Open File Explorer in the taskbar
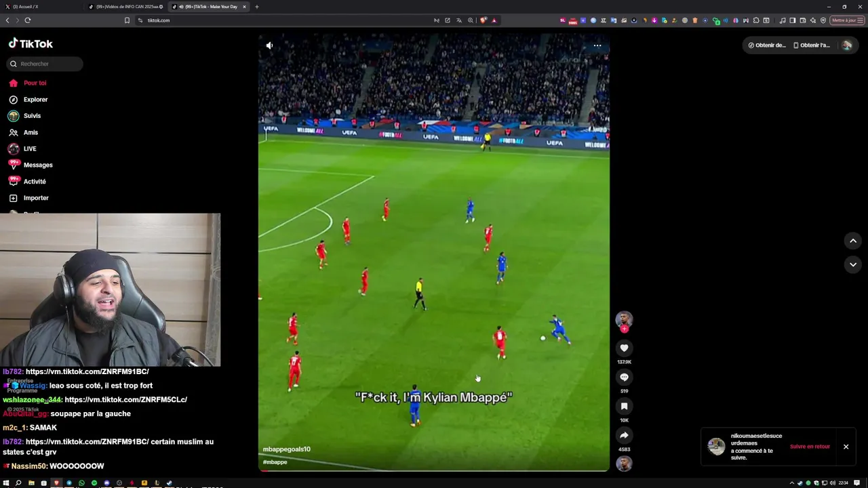The height and width of the screenshot is (488, 868). [31, 483]
